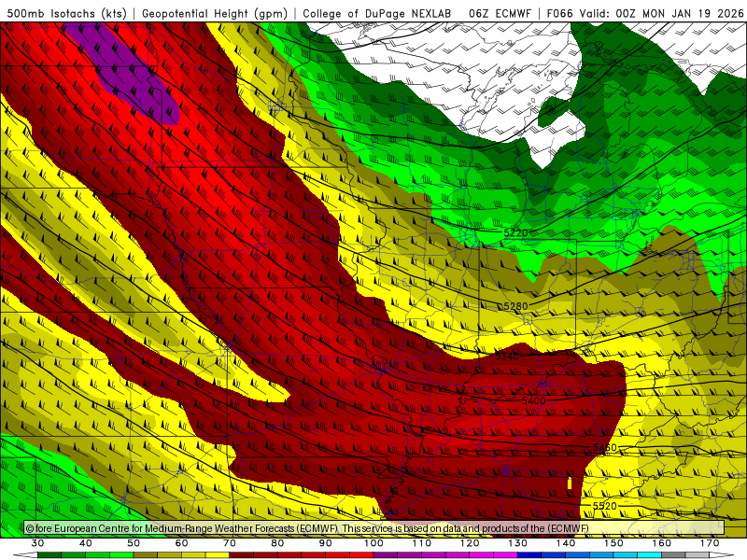
Task: Select the '06Z ECMWF' model run text
Action: [x=500, y=13]
